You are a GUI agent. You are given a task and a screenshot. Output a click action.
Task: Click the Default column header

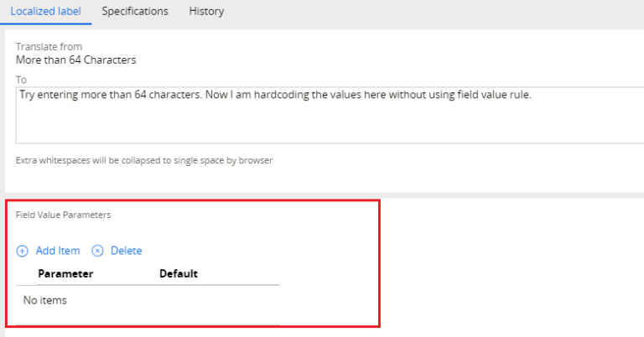click(178, 274)
